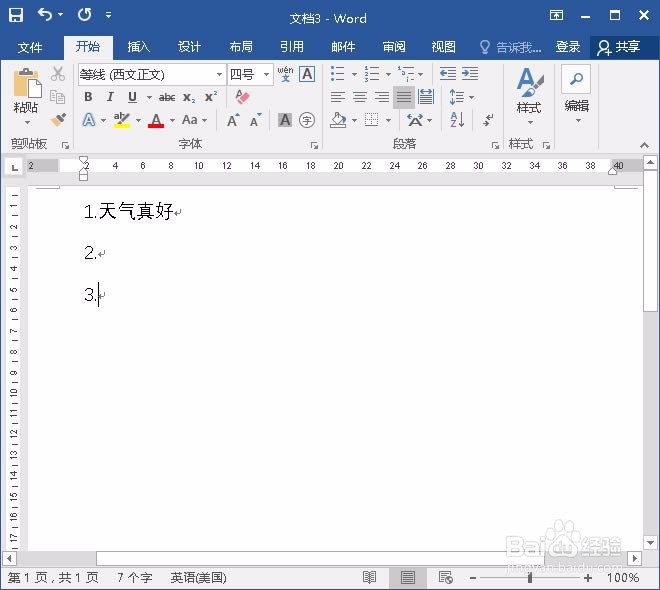This screenshot has height=590, width=660.
Task: Center align the text
Action: pyautogui.click(x=359, y=97)
